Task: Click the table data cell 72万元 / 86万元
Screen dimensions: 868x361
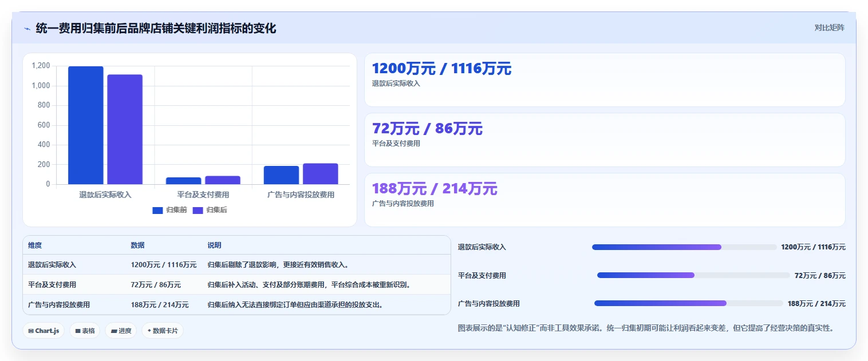Action: (156, 284)
